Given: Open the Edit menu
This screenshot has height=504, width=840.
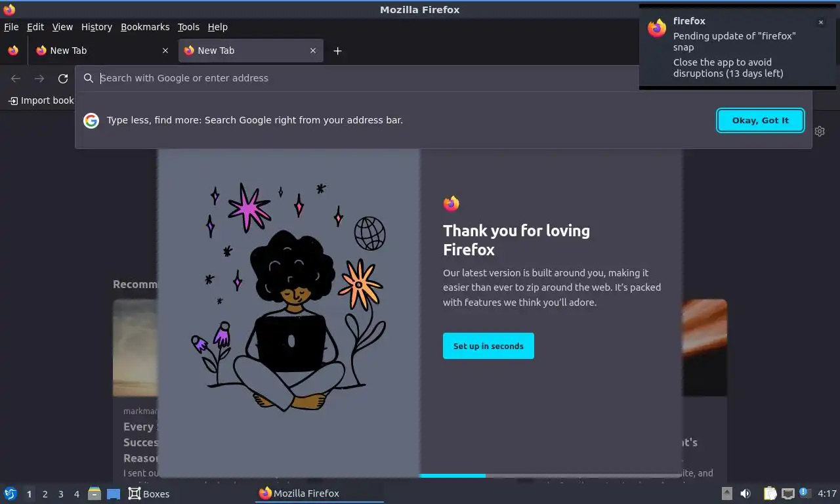Looking at the screenshot, I should (x=35, y=27).
